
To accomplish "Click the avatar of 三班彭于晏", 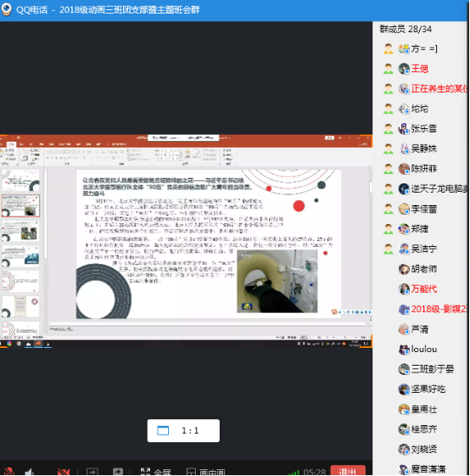I will coord(404,369).
